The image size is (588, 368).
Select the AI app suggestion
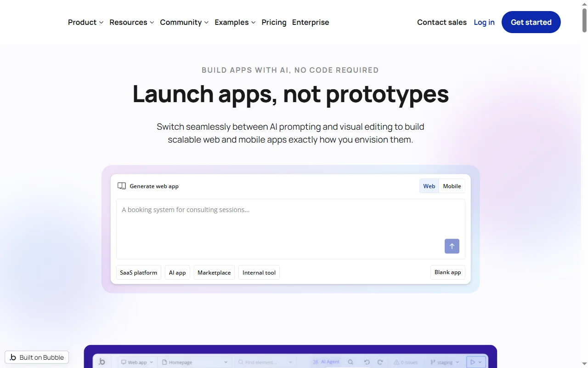coord(177,272)
